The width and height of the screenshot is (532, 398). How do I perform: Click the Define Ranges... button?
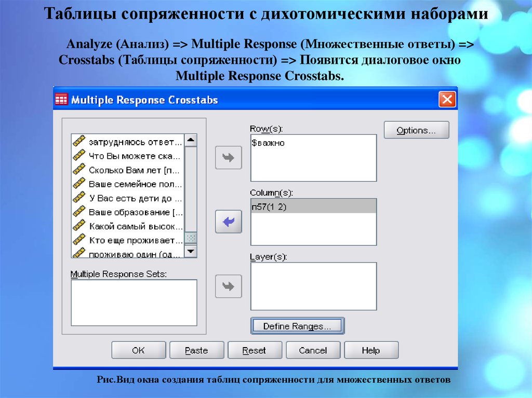pyautogui.click(x=297, y=326)
